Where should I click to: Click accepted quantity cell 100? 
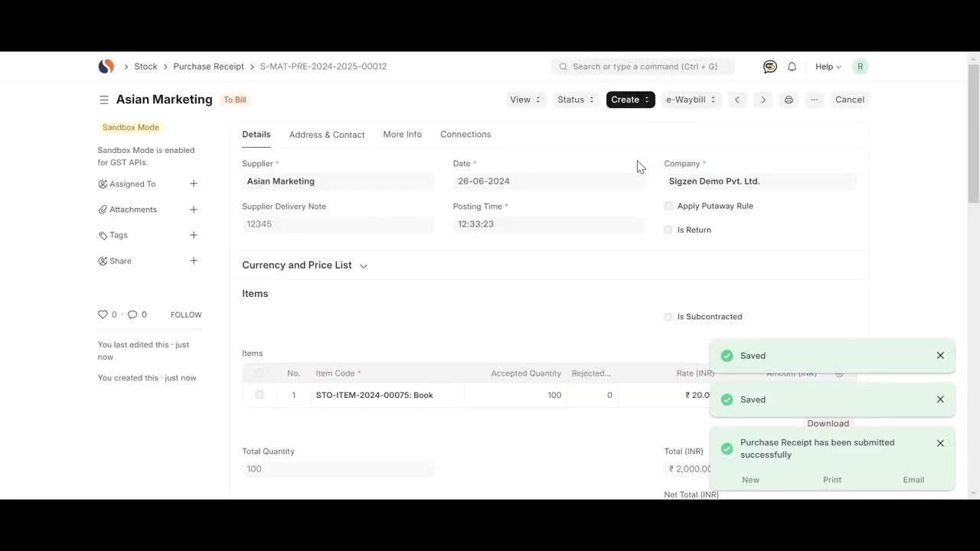515,395
